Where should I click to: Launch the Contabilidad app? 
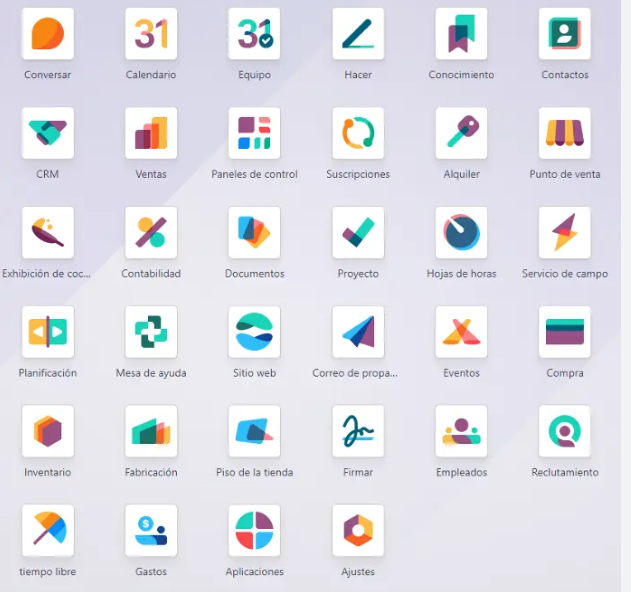pyautogui.click(x=151, y=232)
